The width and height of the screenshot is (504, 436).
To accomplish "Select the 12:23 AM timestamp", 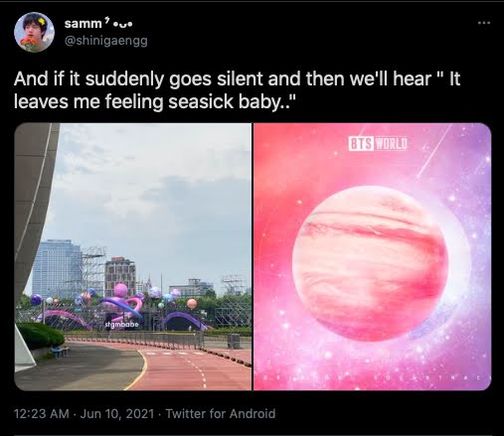I will pos(42,413).
